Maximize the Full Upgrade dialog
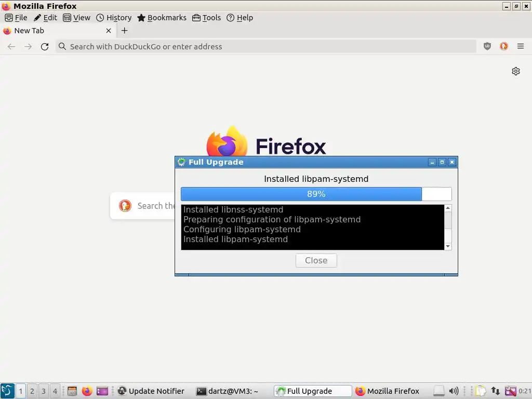The height and width of the screenshot is (399, 532). pos(442,162)
